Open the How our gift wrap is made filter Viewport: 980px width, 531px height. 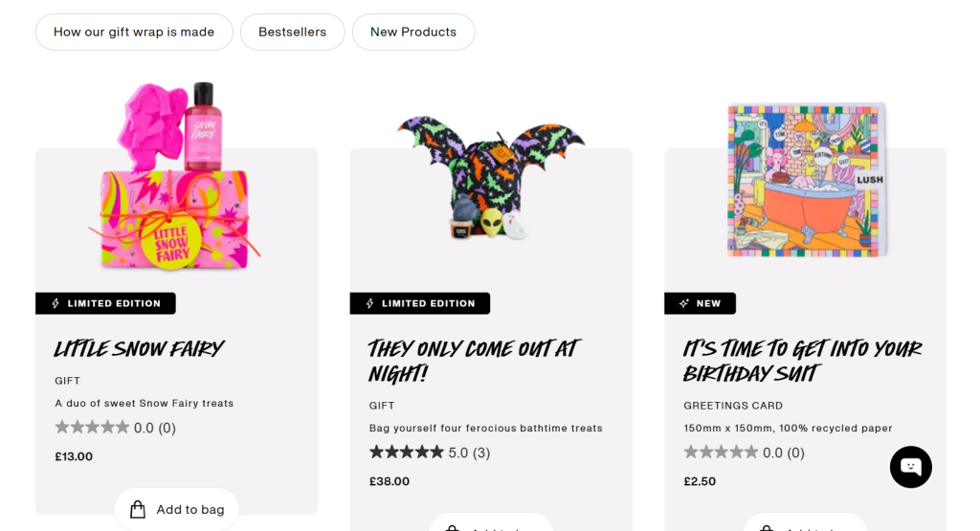[134, 32]
